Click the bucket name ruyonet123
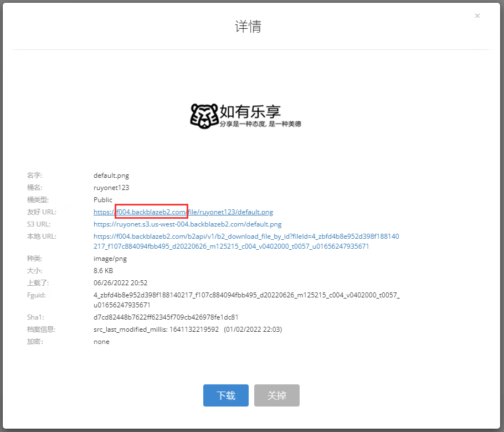 (111, 188)
